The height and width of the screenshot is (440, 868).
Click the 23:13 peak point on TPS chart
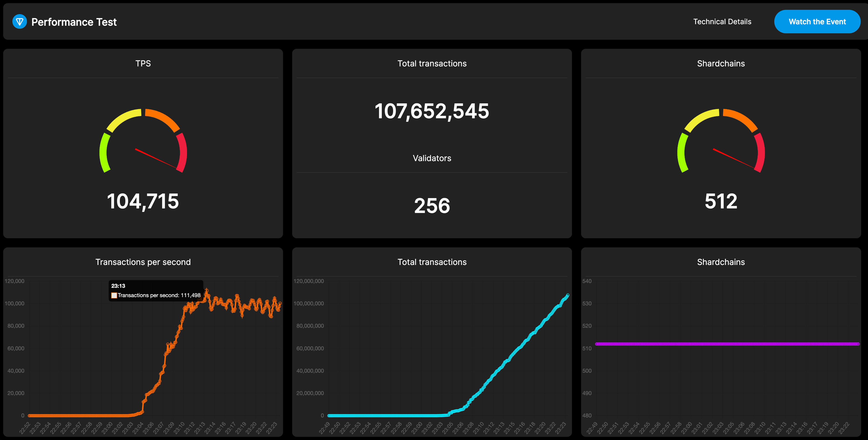[207, 290]
